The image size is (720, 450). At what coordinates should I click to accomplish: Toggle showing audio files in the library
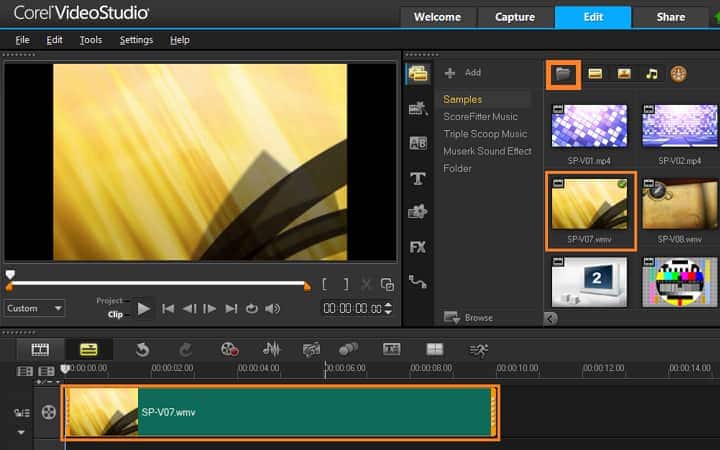pos(651,74)
